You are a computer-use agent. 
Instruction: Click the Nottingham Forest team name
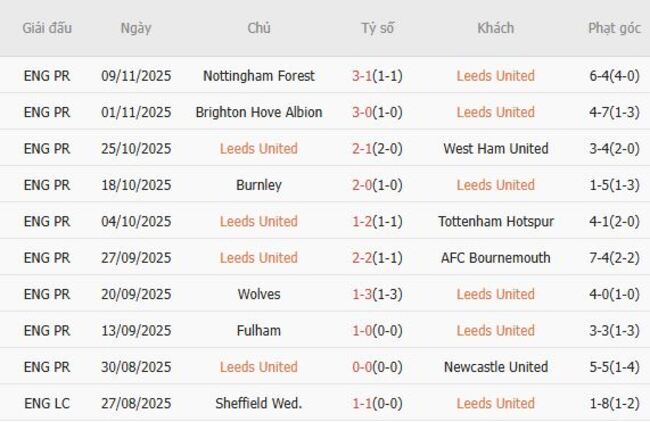(258, 76)
